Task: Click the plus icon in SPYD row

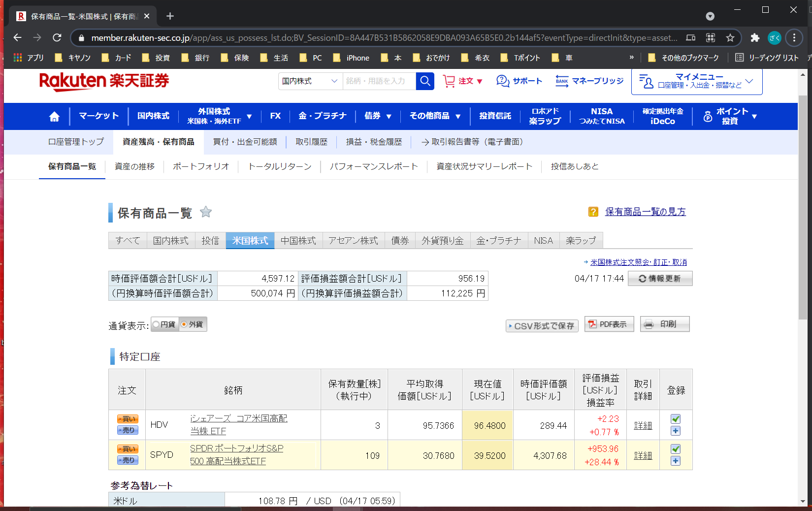Action: pos(676,461)
